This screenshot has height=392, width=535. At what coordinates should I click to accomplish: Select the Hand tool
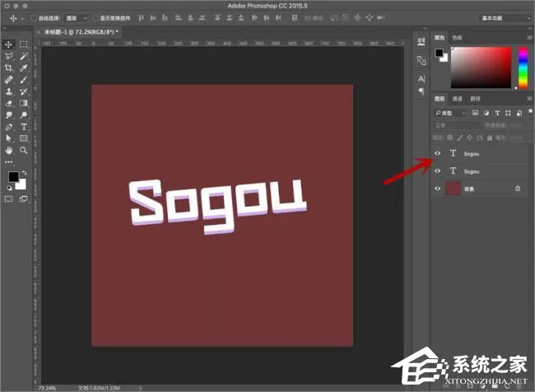pos(8,150)
